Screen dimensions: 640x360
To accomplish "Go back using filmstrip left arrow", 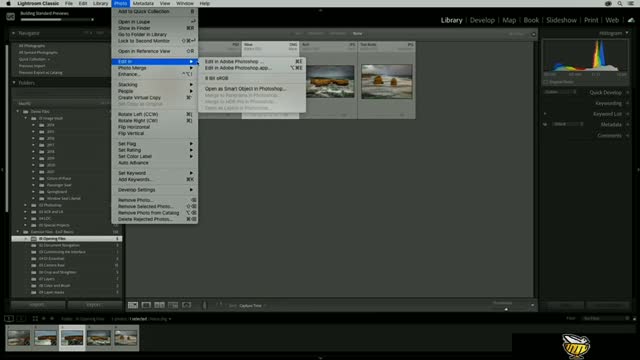I will [x=44, y=319].
